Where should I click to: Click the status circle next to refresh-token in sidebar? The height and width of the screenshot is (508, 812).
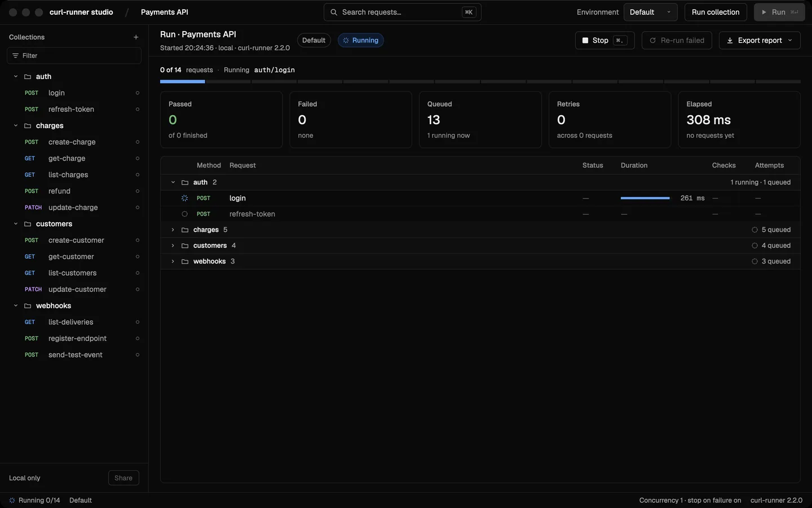138,110
